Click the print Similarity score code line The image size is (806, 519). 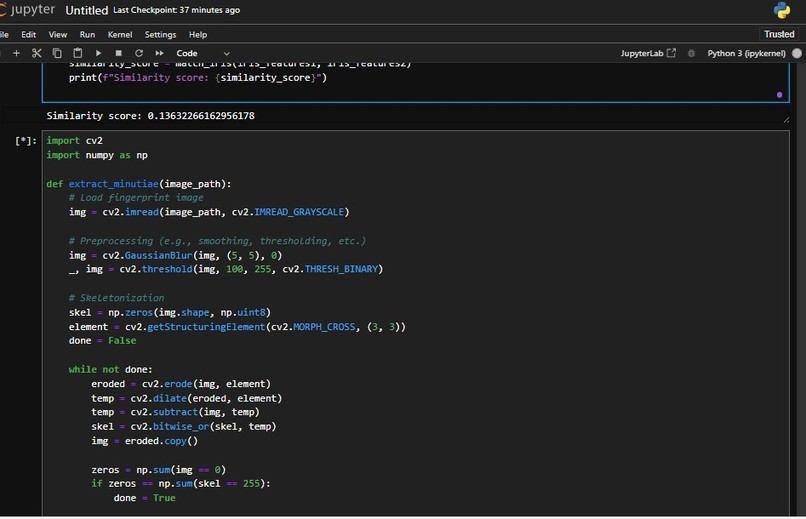[198, 78]
